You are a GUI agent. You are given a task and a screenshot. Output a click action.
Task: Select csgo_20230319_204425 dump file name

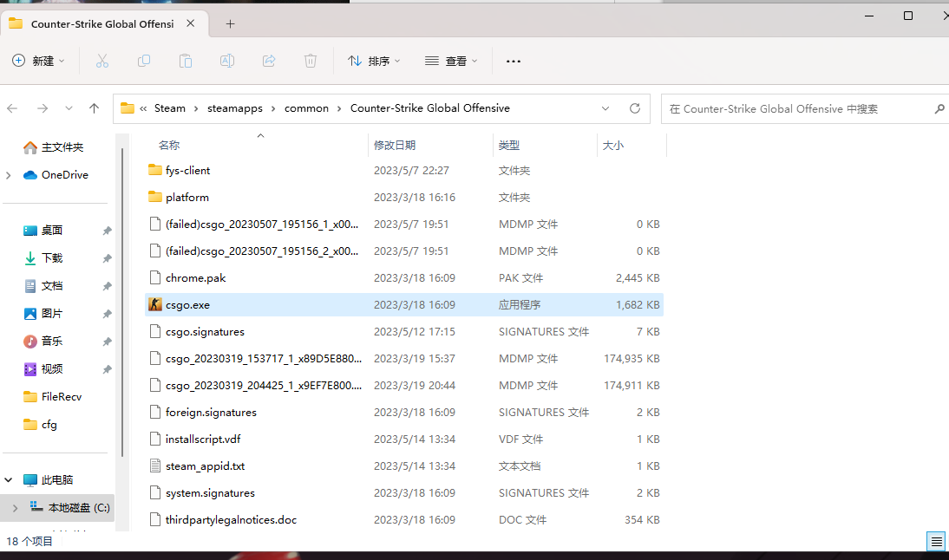click(x=264, y=386)
